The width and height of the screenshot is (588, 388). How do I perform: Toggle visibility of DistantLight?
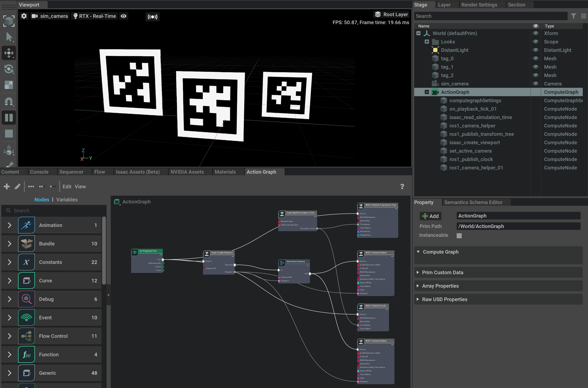[535, 50]
